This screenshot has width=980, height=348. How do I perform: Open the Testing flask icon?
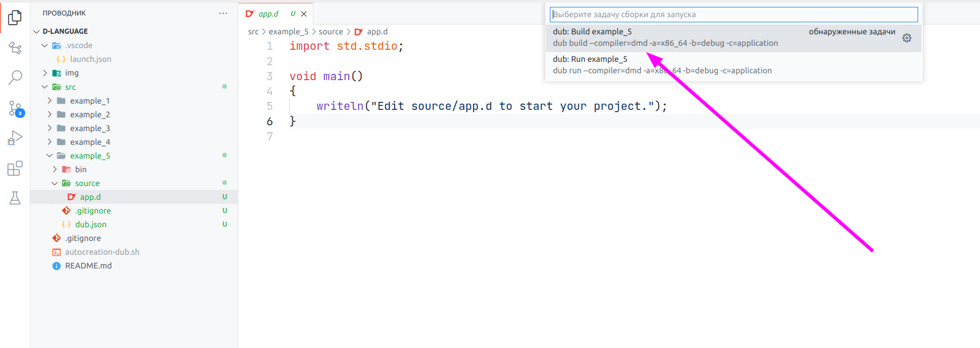tap(15, 198)
